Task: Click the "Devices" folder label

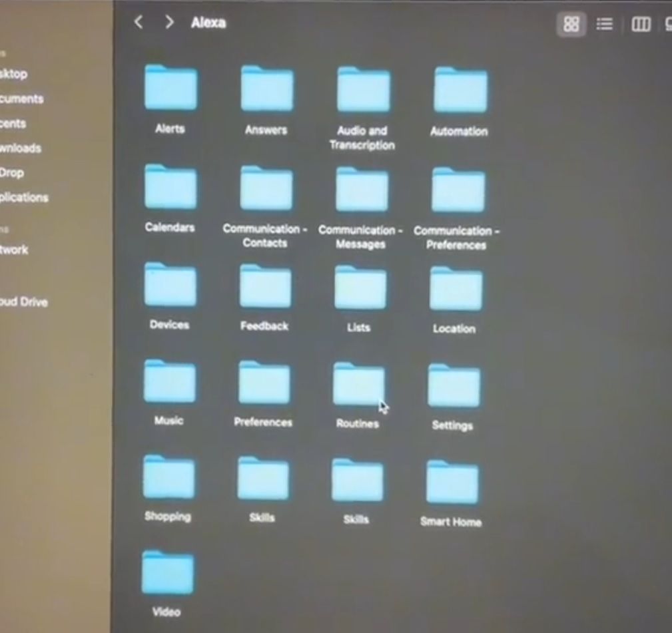Action: tap(169, 325)
